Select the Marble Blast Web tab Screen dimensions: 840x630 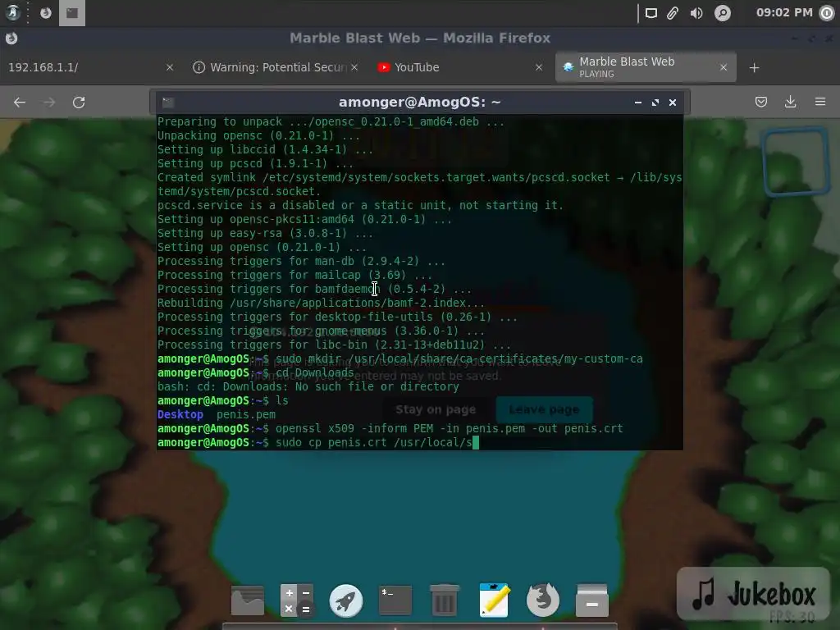point(646,67)
